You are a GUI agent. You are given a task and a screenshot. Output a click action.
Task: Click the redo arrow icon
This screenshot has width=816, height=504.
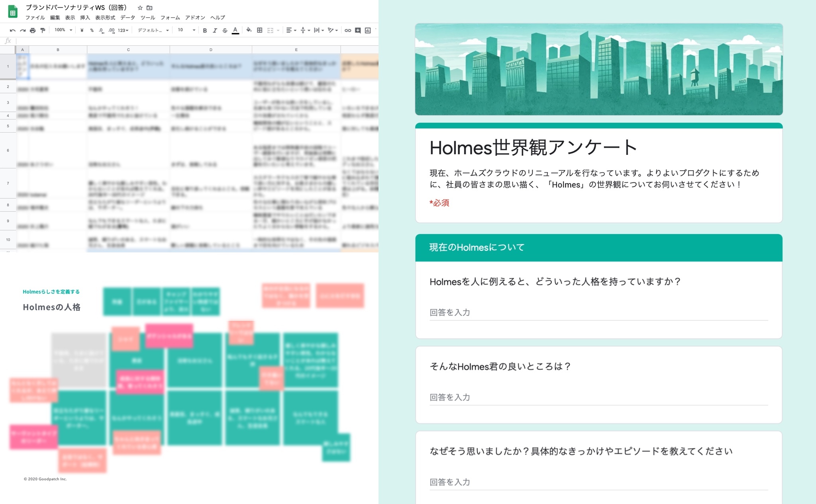(23, 30)
